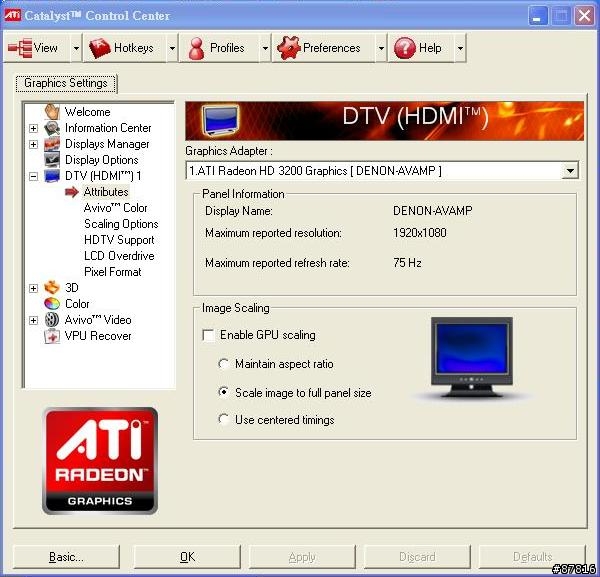Click the monitor preview in Image Scaling
The image size is (600, 577).
(471, 357)
